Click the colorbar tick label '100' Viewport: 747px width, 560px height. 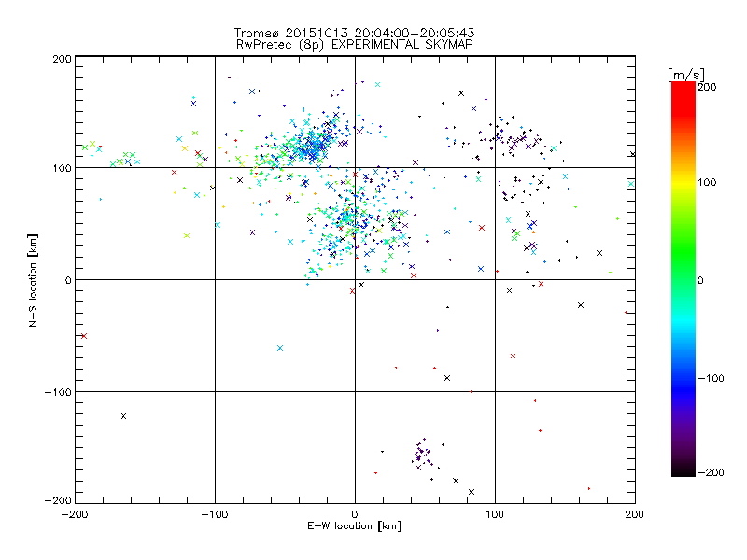(707, 182)
